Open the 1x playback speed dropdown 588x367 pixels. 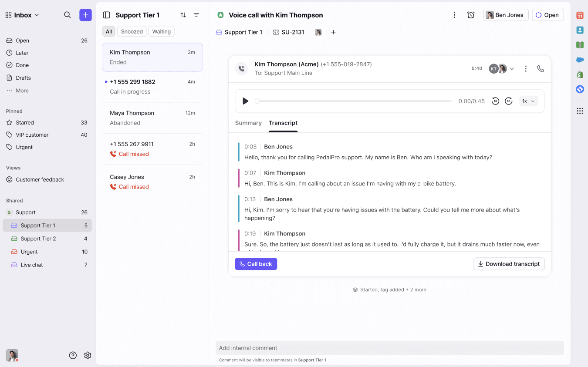click(528, 101)
